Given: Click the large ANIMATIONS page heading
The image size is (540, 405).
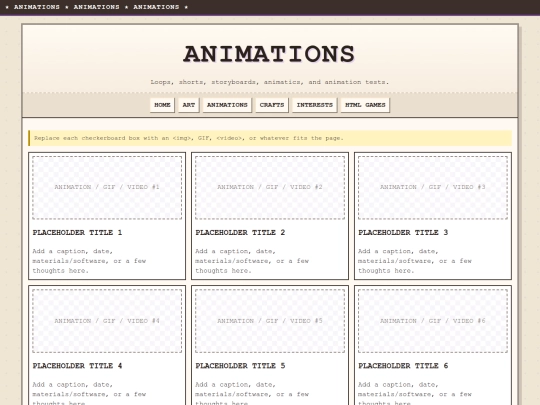Looking at the screenshot, I should pos(269,54).
